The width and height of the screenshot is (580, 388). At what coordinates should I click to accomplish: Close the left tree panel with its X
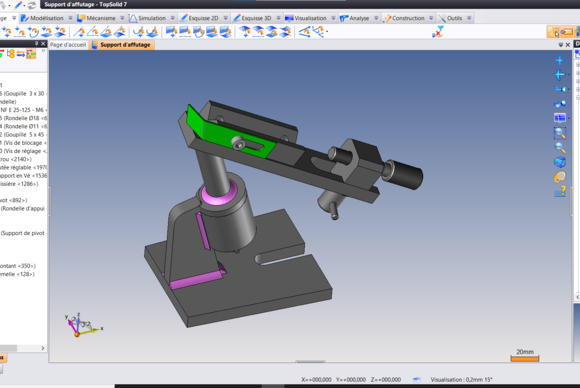coord(43,44)
